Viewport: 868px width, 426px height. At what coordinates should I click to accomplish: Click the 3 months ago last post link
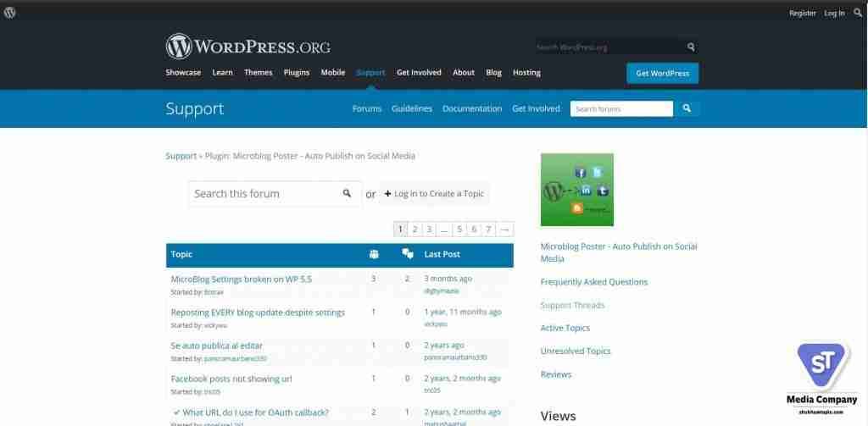click(x=448, y=279)
